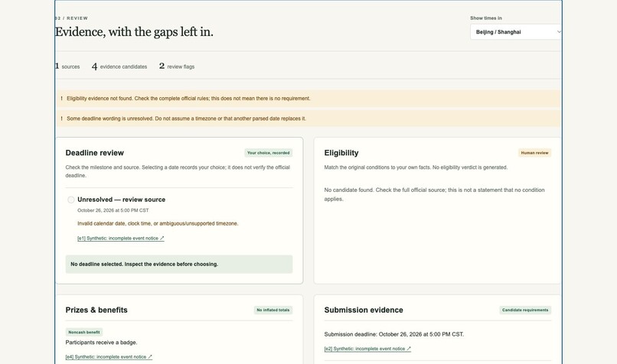The width and height of the screenshot is (617, 364).
Task: Click the 'Prizes & benefits' heading
Action: coord(96,310)
